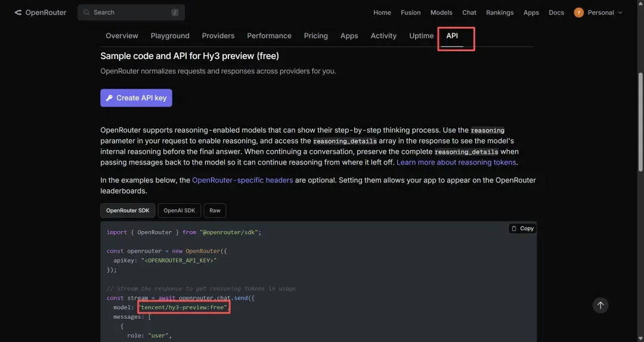The height and width of the screenshot is (342, 644).
Task: Click the "@openrouter/sdk" import string
Action: 229,232
